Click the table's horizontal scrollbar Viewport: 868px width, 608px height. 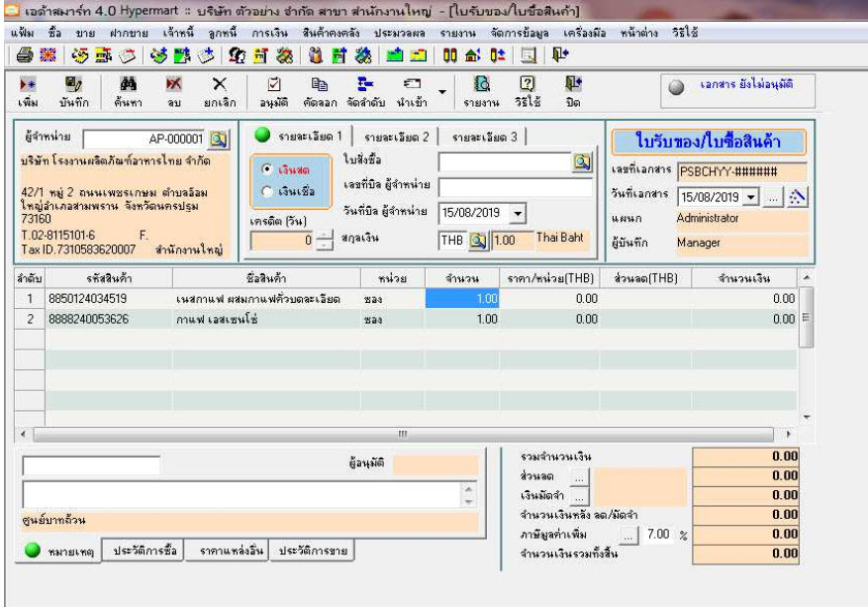point(403,434)
